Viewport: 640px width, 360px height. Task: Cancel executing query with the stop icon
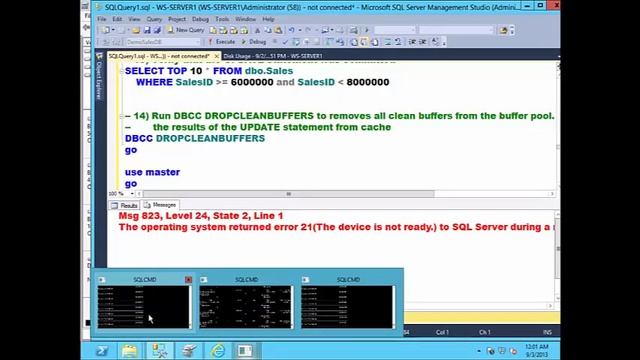tap(275, 42)
